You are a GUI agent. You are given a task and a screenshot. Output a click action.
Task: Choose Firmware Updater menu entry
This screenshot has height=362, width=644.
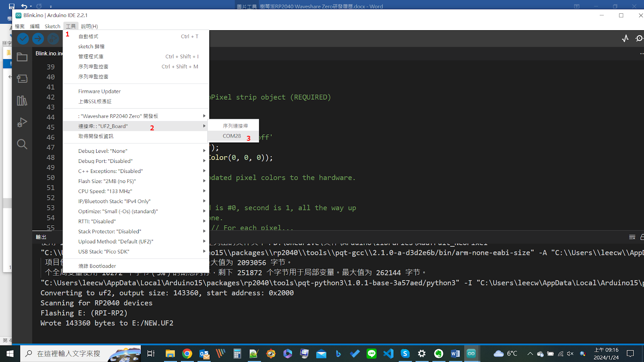136,91
